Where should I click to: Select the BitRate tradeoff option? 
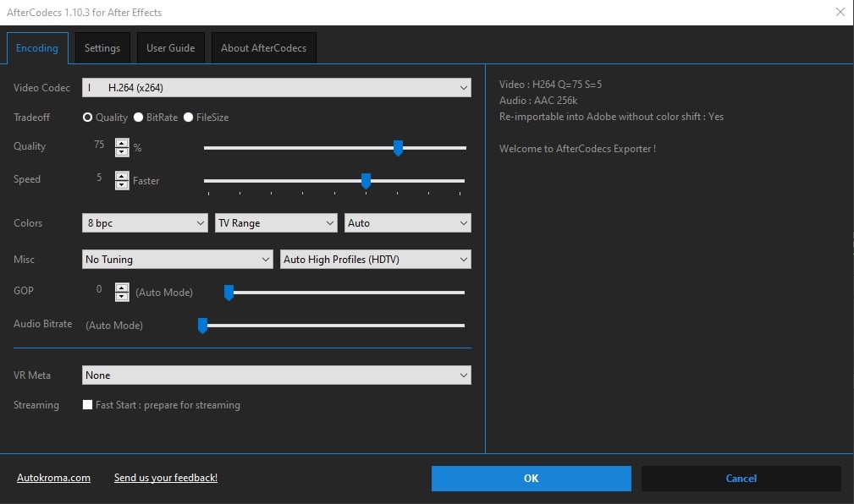tap(139, 118)
